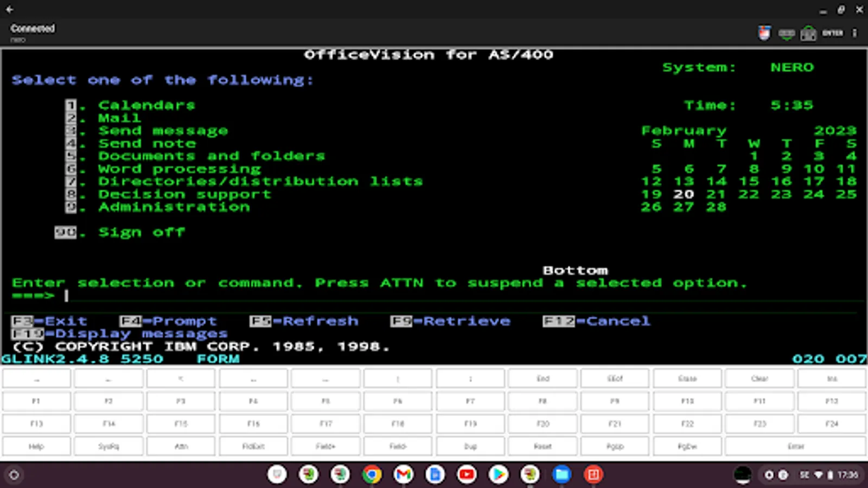868x488 pixels.
Task: Tap the Attn key on the keypad
Action: 181,447
